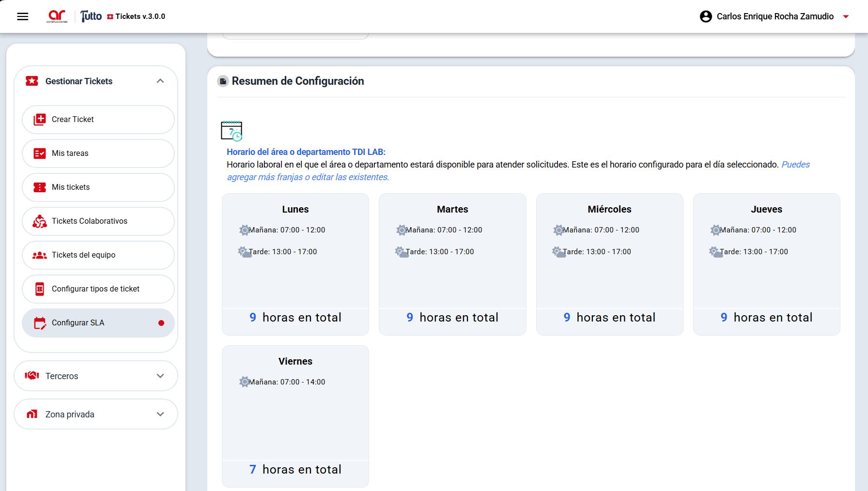868x491 pixels.
Task: Click the AR Construcciones logo
Action: (x=57, y=16)
